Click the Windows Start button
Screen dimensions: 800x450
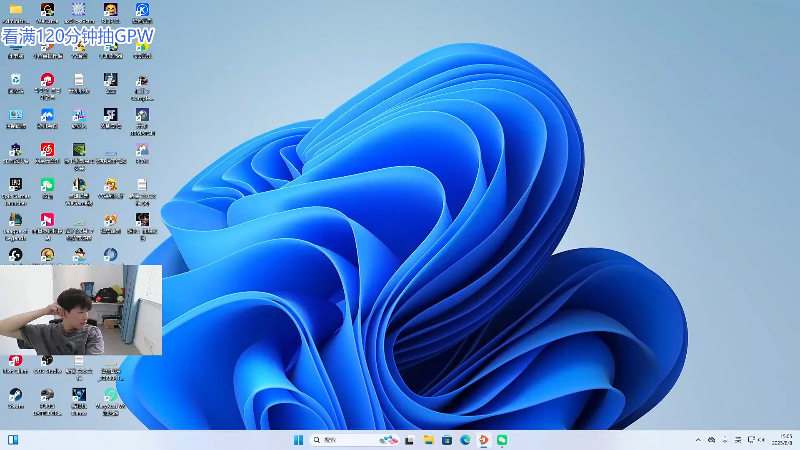click(298, 440)
